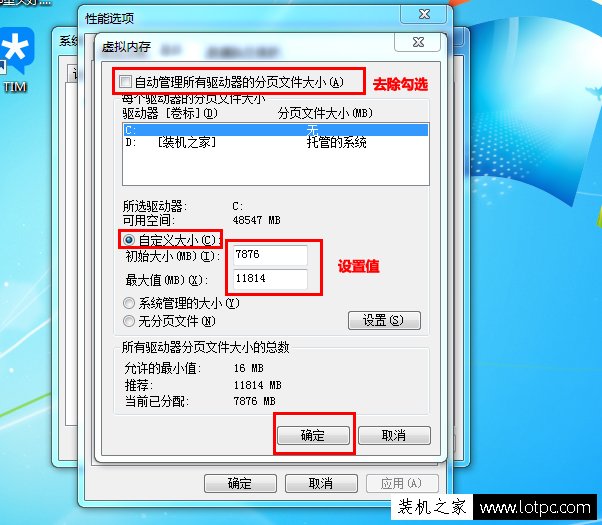This screenshot has width=602, height=525.
Task: Choose 无分页文件 radio option
Action: [x=129, y=321]
